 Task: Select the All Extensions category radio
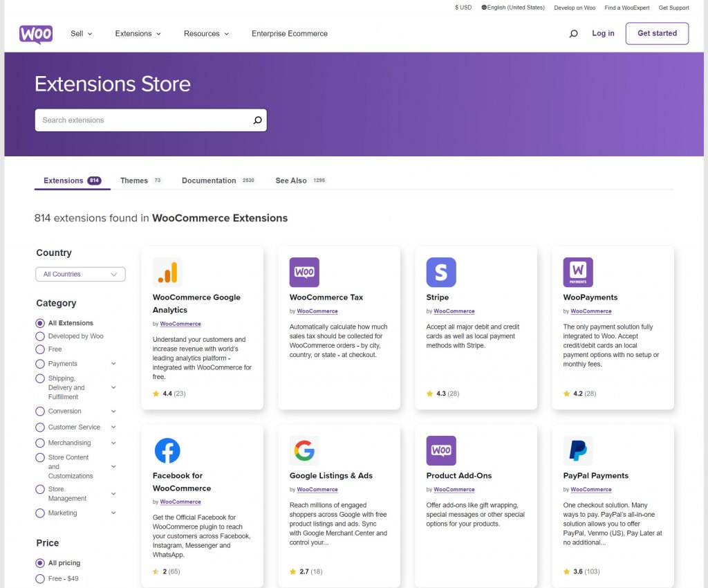click(x=40, y=323)
